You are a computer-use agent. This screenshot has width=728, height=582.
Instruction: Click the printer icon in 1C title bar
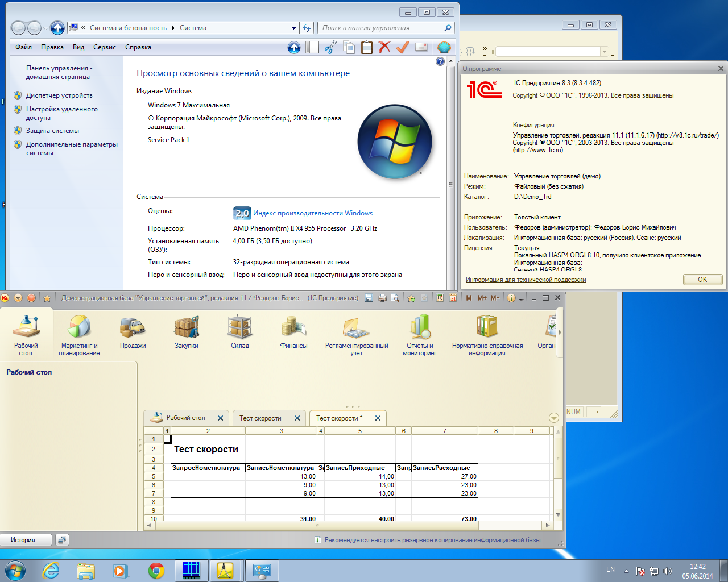(x=382, y=298)
